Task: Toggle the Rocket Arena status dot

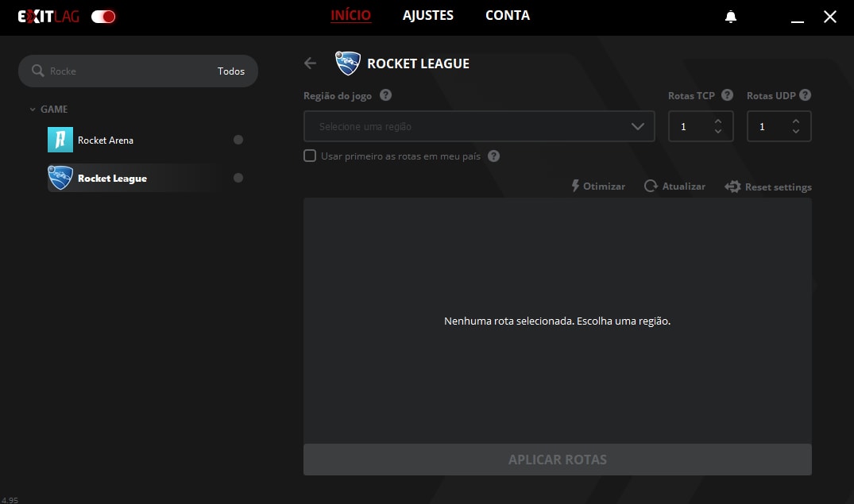Action: (238, 140)
